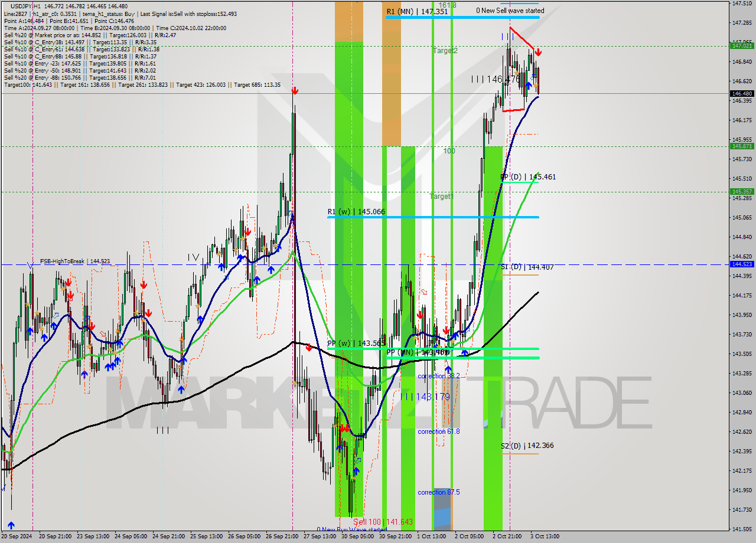Select the I I I 146.476 wave label
Image resolution: width=756 pixels, height=543 pixels.
(x=496, y=79)
